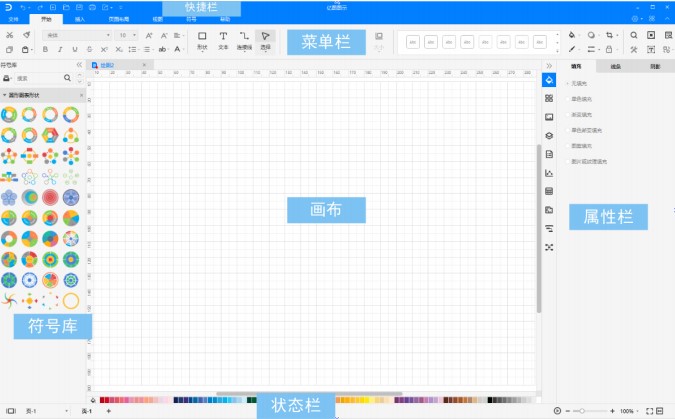Decrease font size
The height and width of the screenshot is (419, 675).
click(164, 35)
